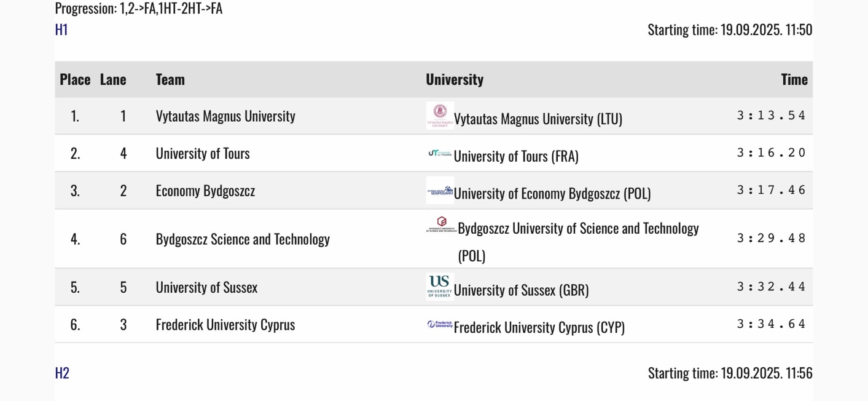868x401 pixels.
Task: Click the University of Tours logo icon
Action: pos(440,153)
